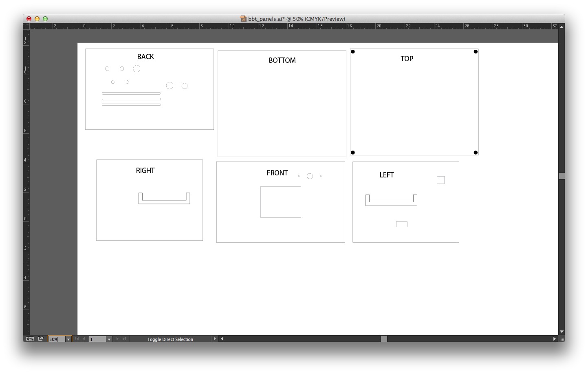
Task: Open the zoom level dropdown arrow
Action: (x=68, y=339)
